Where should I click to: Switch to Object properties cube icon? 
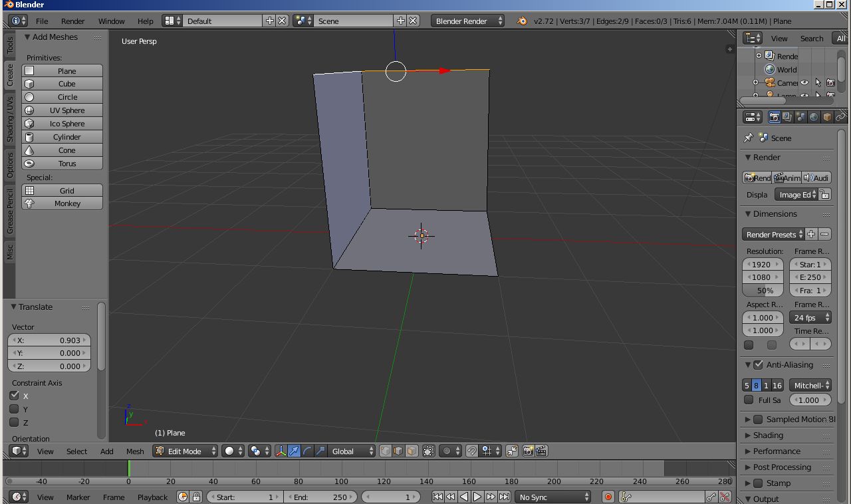click(827, 116)
